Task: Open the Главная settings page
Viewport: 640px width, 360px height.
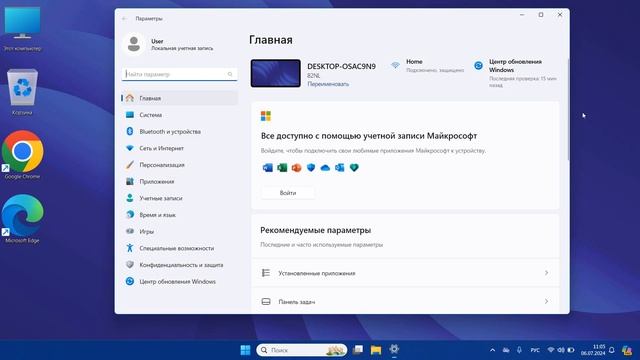Action: tap(180, 98)
